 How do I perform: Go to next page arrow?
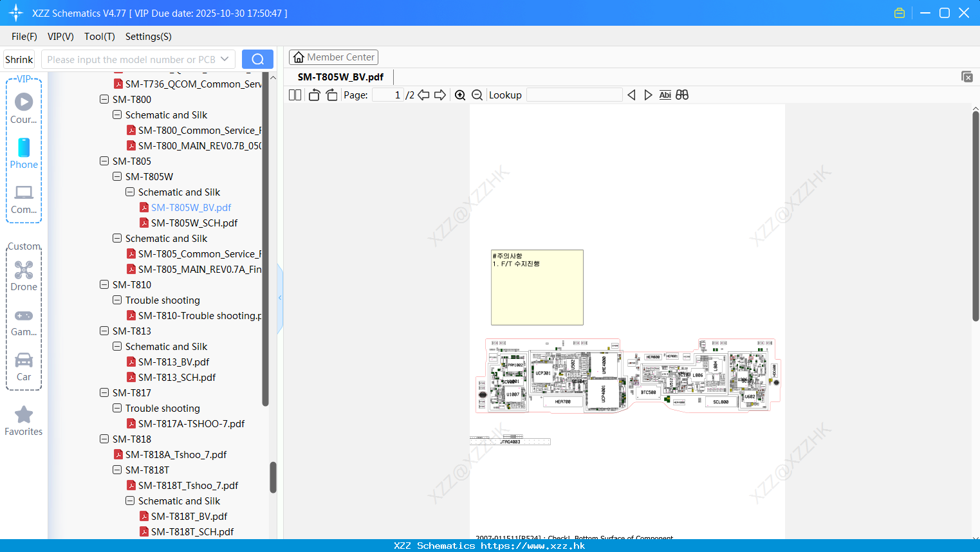[440, 95]
